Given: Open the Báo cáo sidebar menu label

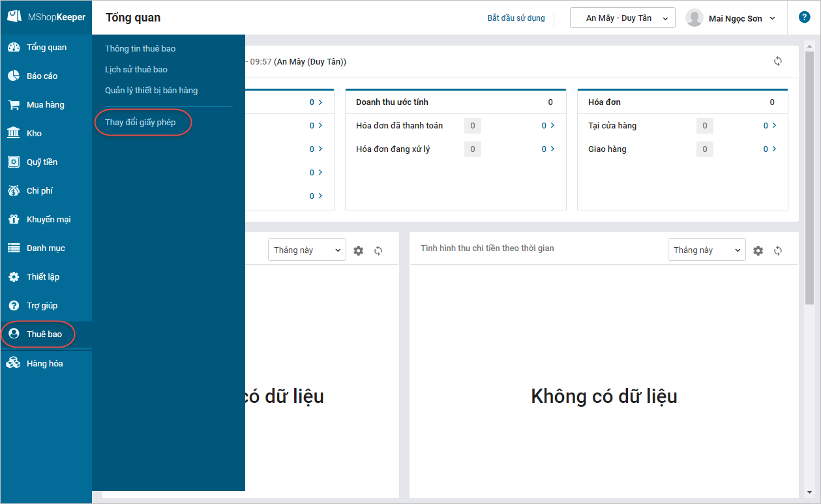Looking at the screenshot, I should (x=42, y=76).
